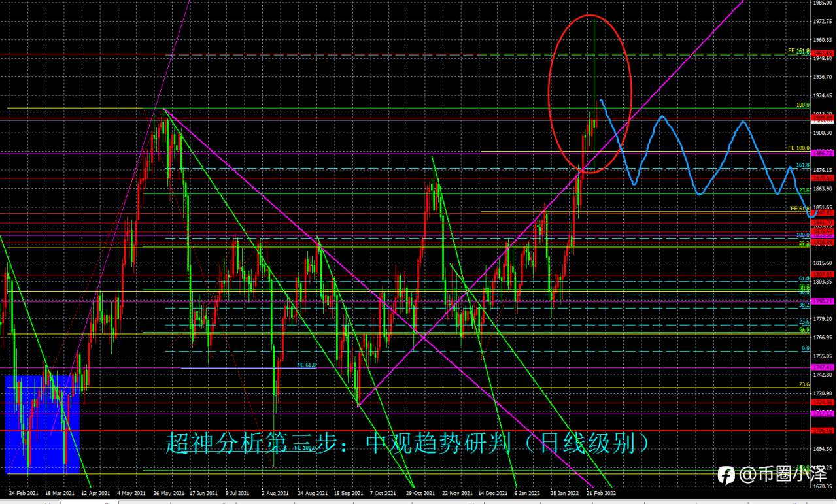Click the 1924.45 price axis label
This screenshot has height=504, width=837.
823,95
